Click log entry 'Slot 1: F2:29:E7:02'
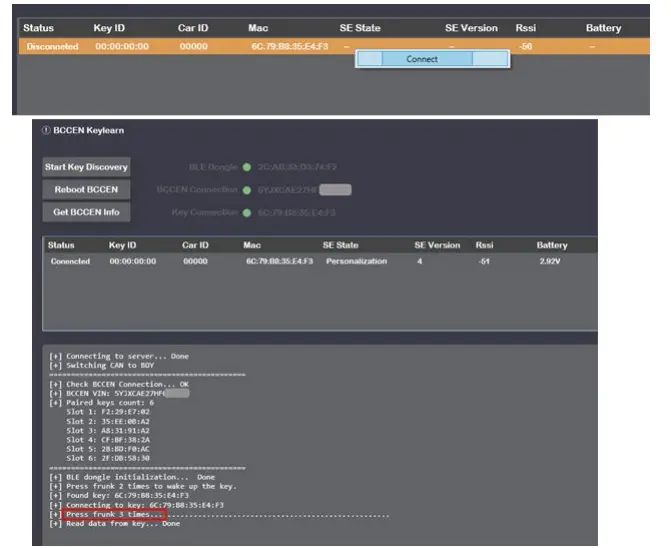 [x=108, y=412]
